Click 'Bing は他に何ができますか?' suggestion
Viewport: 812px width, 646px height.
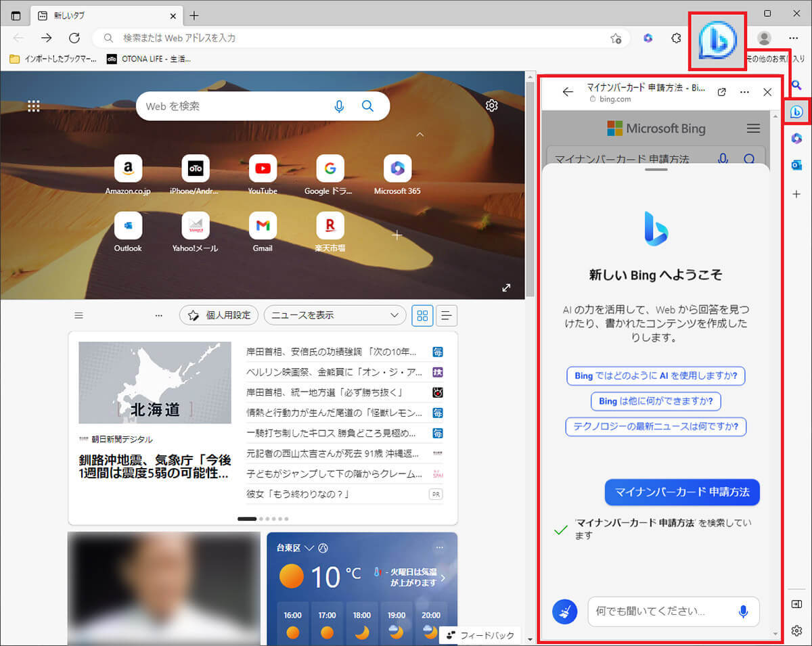[656, 401]
